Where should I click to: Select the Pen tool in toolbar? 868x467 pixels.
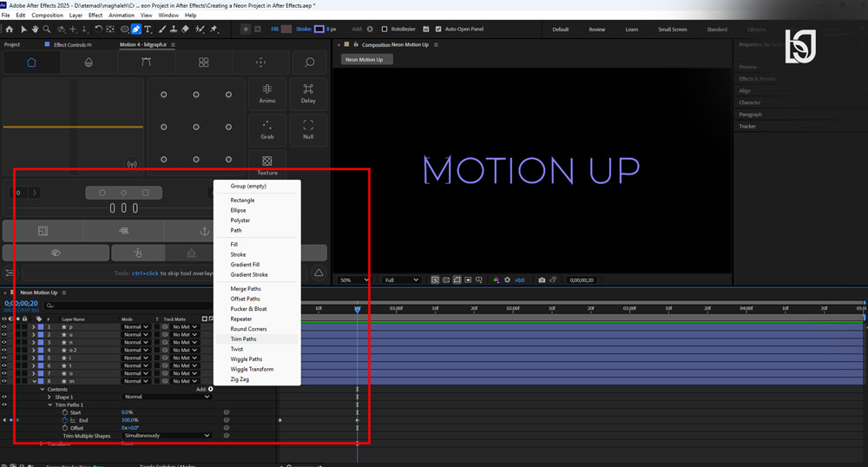(x=136, y=30)
